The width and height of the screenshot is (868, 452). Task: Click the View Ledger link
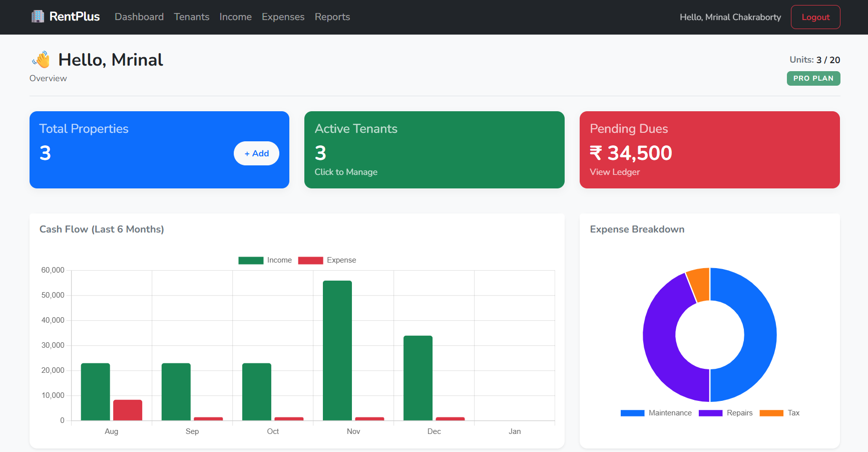click(x=615, y=172)
